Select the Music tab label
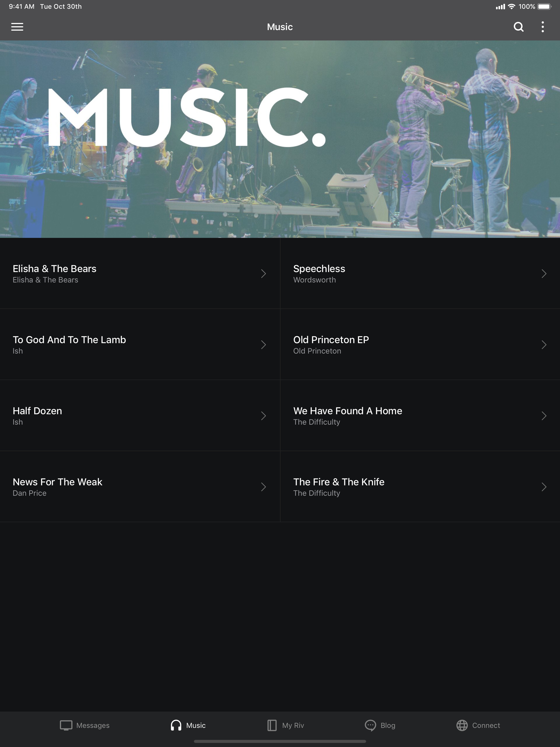The height and width of the screenshot is (747, 560). pos(196,725)
